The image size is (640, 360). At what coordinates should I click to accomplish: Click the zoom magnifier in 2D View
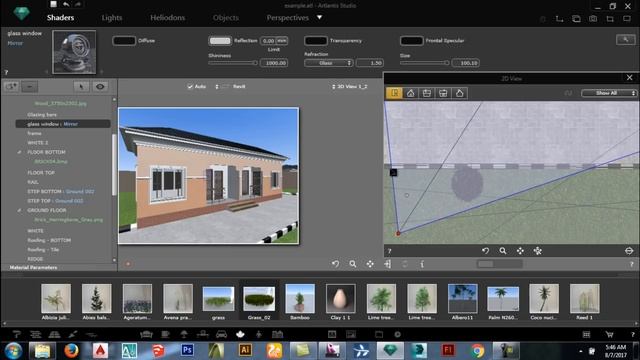coord(503,251)
